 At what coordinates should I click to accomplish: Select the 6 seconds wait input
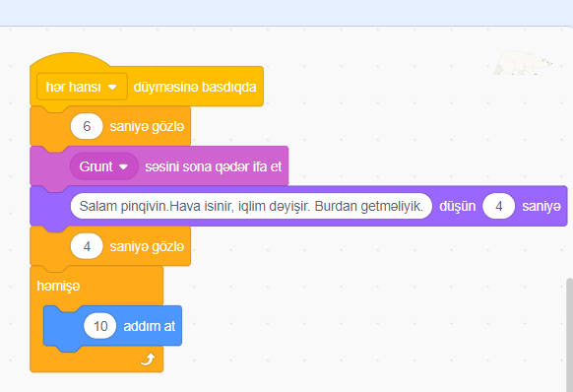(87, 126)
